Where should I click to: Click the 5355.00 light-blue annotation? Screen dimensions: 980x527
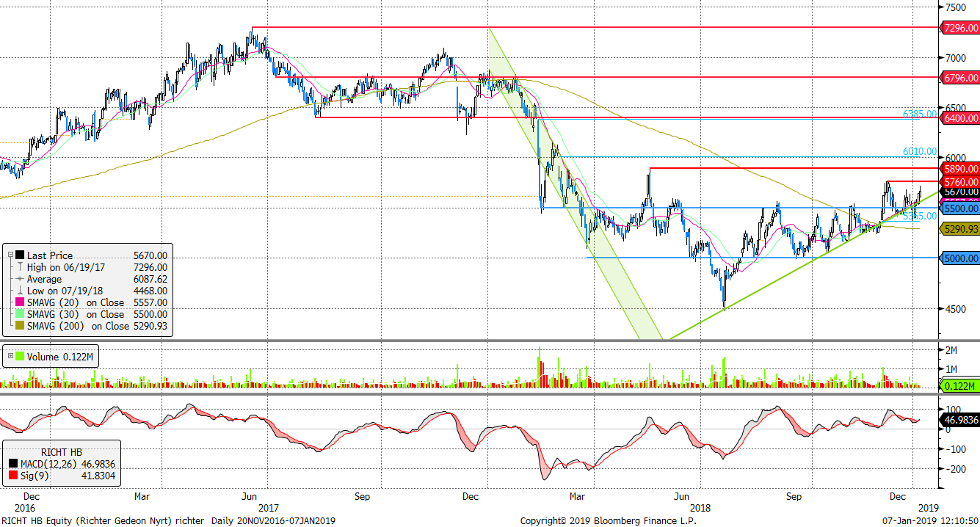coord(920,216)
